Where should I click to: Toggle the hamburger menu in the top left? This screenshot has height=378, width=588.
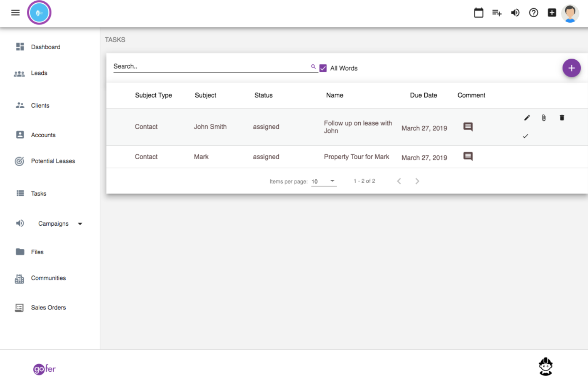point(16,12)
